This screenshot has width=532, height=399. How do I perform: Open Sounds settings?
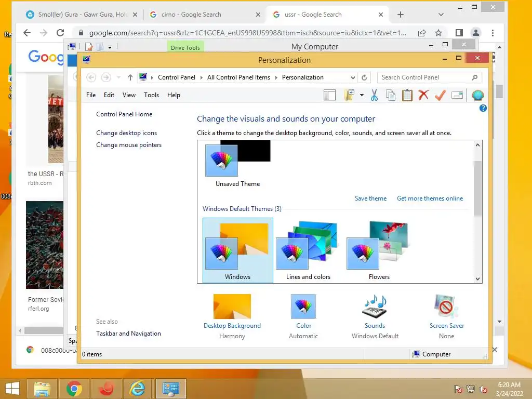(375, 316)
